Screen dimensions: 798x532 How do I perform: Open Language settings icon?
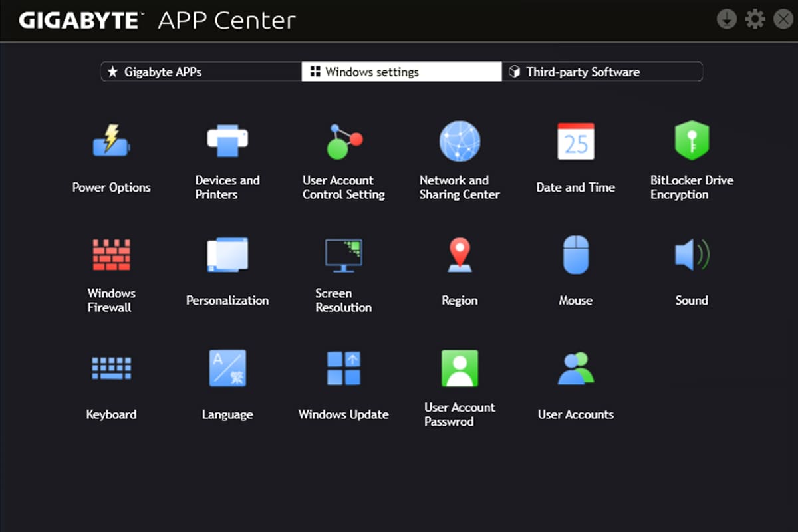tap(227, 368)
